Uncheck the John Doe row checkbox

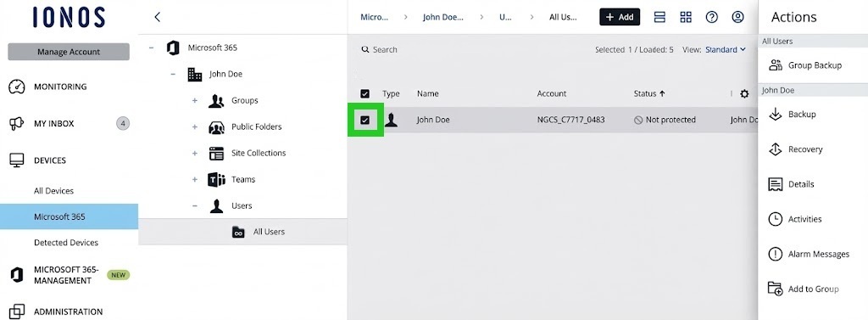[364, 120]
